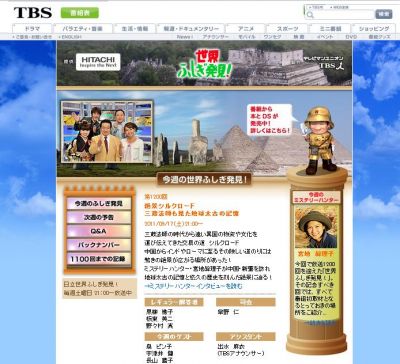This screenshot has height=364, width=400.
Task: Select 次週の予告 in the side menu
Action: [x=99, y=217]
